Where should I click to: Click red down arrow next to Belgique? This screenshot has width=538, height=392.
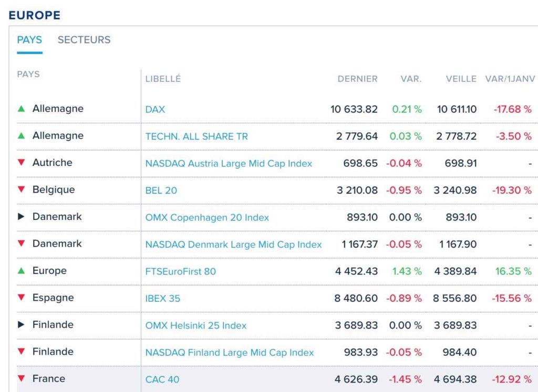tap(21, 189)
